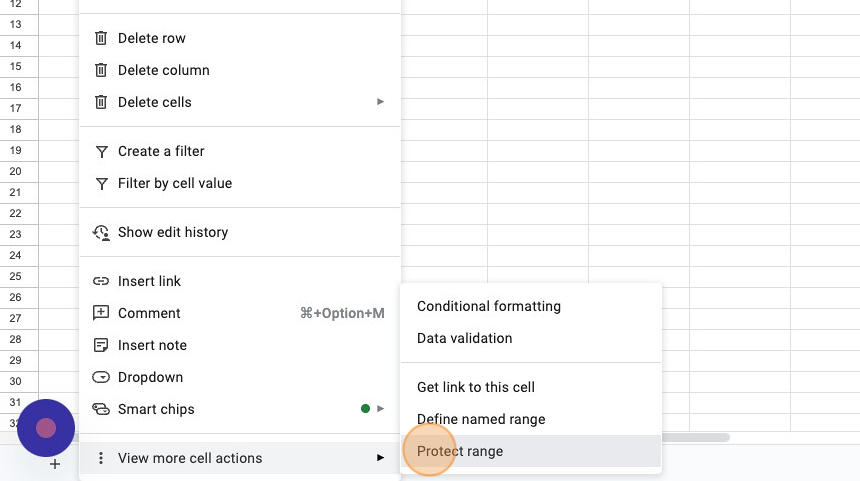The width and height of the screenshot is (860, 481).
Task: Select Protect range option
Action: click(531, 451)
